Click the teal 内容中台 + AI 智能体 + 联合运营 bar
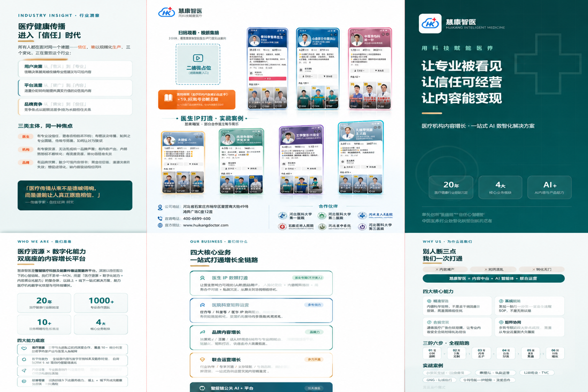588x392 pixels. click(494, 279)
